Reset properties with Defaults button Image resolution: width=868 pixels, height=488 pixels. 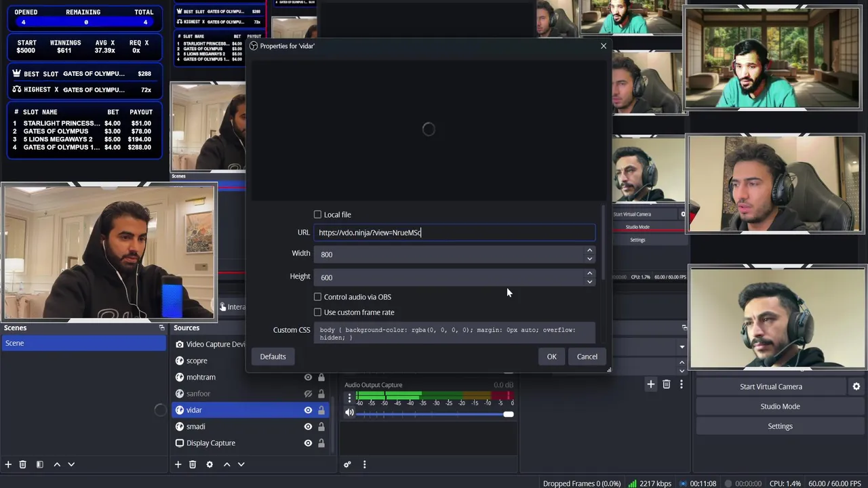(273, 357)
